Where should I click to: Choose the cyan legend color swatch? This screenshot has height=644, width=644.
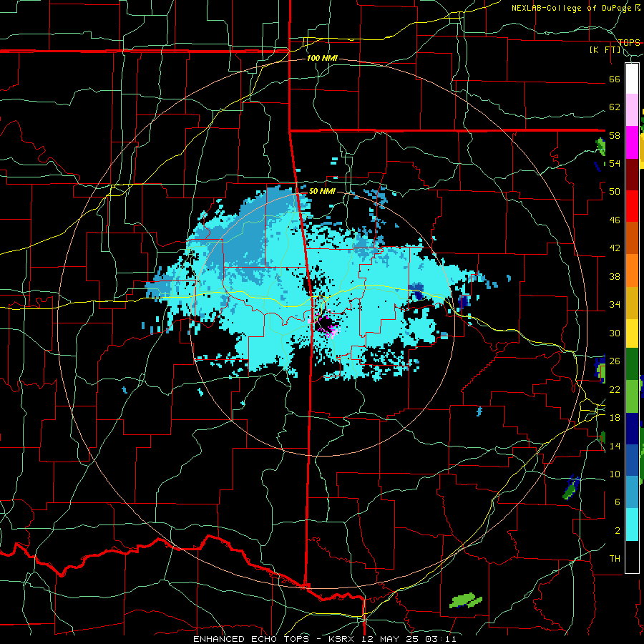632,525
